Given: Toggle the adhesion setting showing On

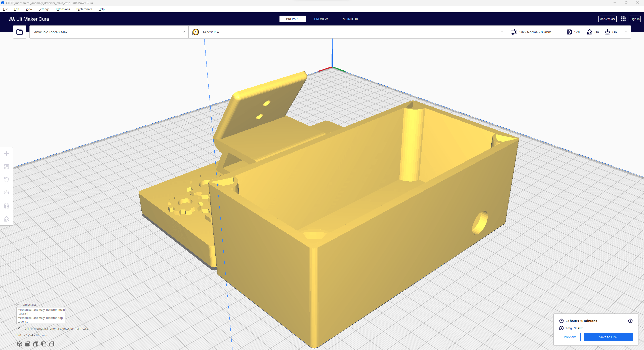Looking at the screenshot, I should coord(611,32).
